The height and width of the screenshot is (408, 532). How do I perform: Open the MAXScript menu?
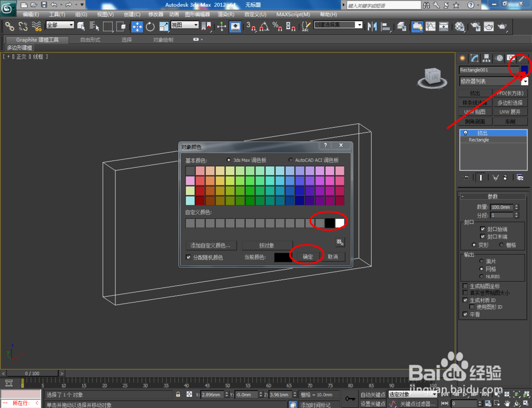point(293,14)
